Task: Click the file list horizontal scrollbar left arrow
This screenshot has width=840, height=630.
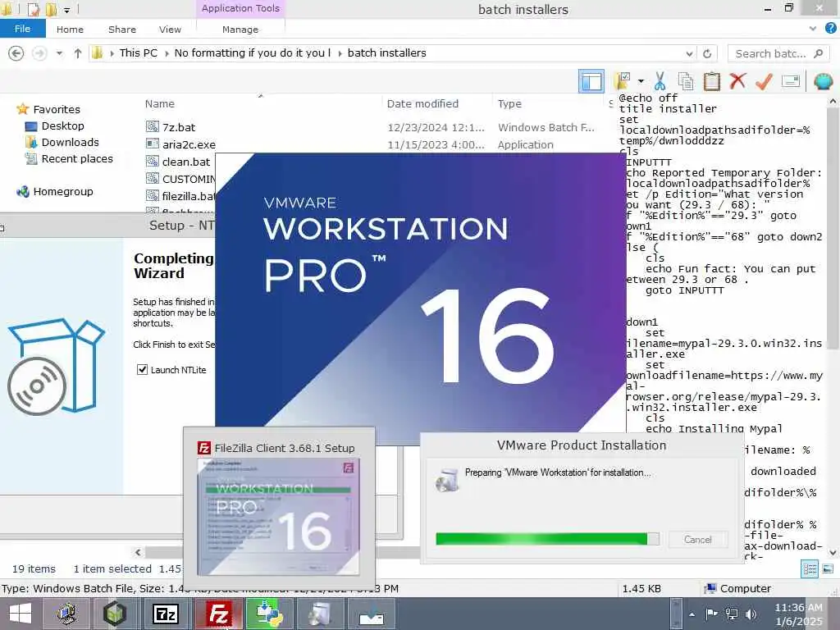Action: (x=138, y=552)
